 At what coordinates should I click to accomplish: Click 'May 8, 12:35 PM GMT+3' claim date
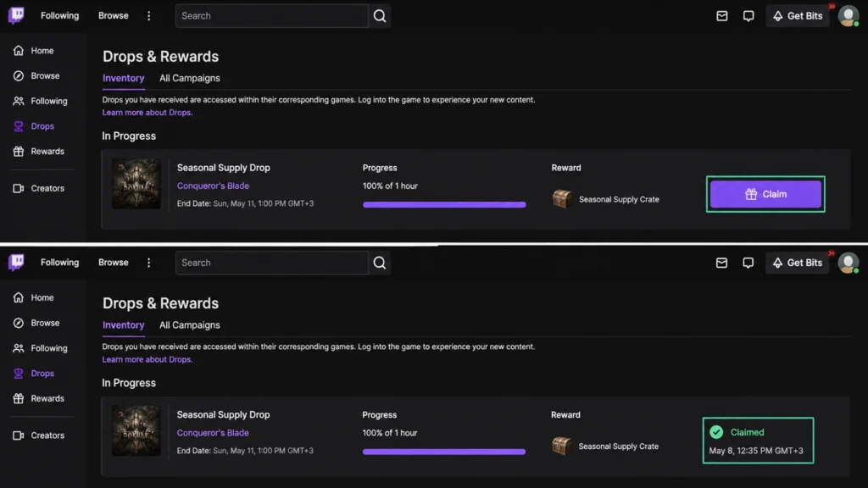756,451
